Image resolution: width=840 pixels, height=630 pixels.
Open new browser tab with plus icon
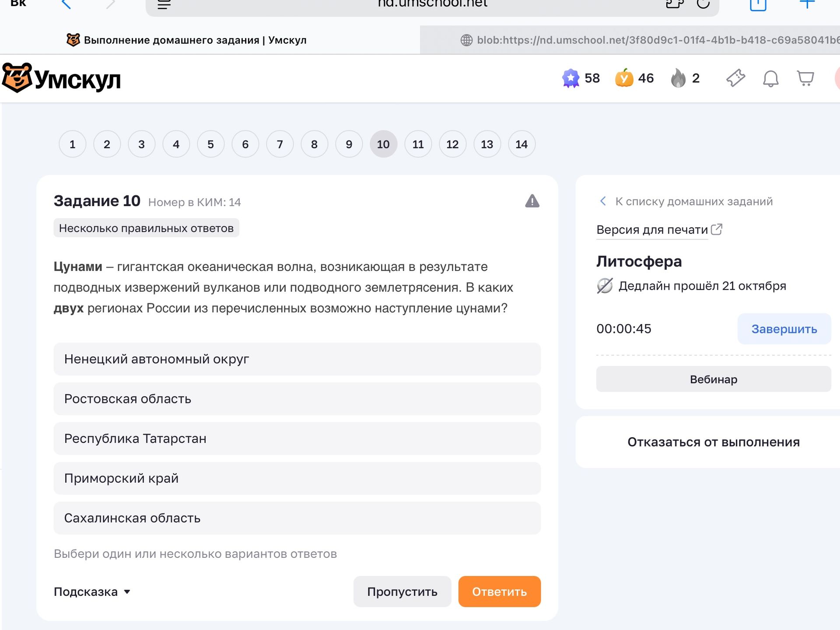[x=807, y=3]
